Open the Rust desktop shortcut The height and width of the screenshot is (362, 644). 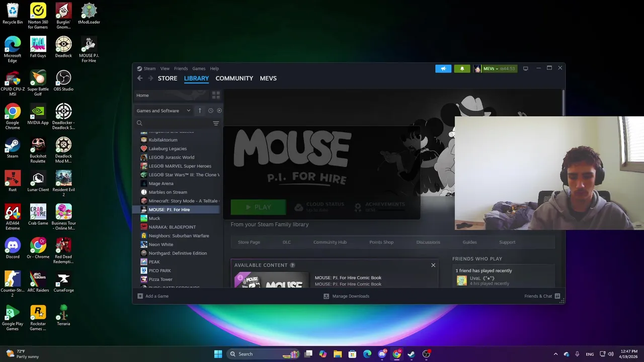point(13,181)
